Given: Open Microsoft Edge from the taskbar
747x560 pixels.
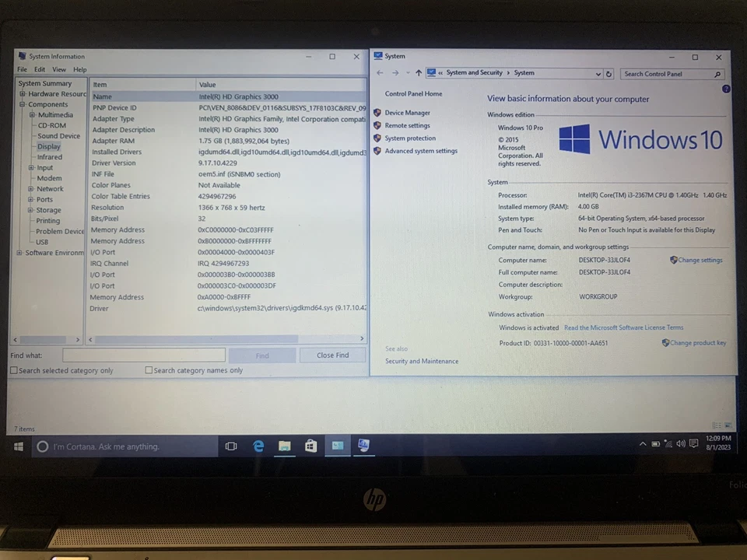Looking at the screenshot, I should (x=258, y=446).
